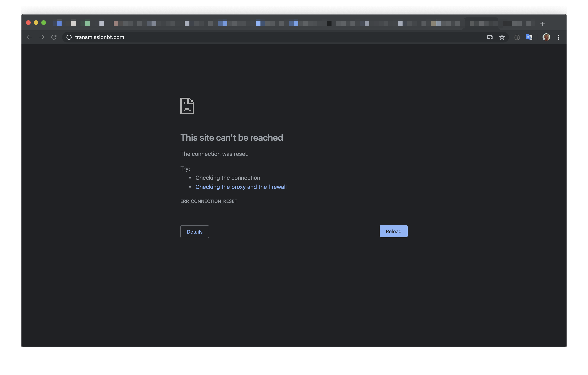Select the ERR_CONNECTION_RESET error code
The height and width of the screenshot is (375, 588).
tap(209, 201)
